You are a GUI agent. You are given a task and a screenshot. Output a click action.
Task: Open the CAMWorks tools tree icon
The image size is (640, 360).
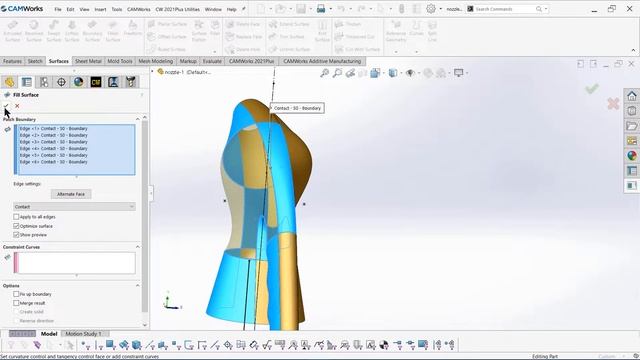pos(131,82)
